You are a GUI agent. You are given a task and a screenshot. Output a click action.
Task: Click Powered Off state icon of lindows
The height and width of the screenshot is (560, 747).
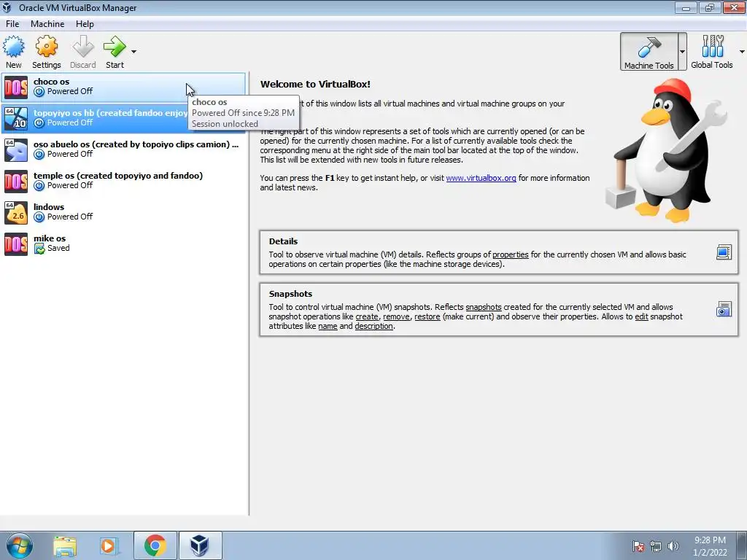point(39,217)
